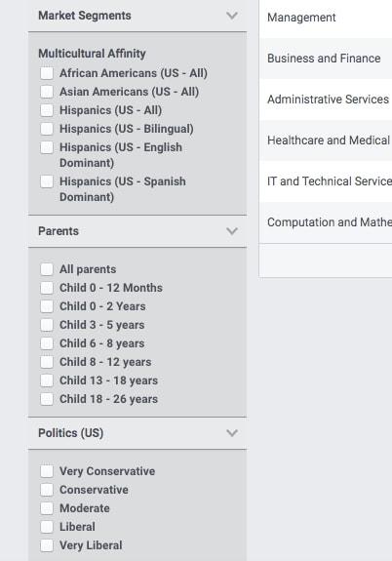This screenshot has height=561, width=392.
Task: Tick Hispanics (US - Bilingual) checkbox
Action: coord(47,129)
